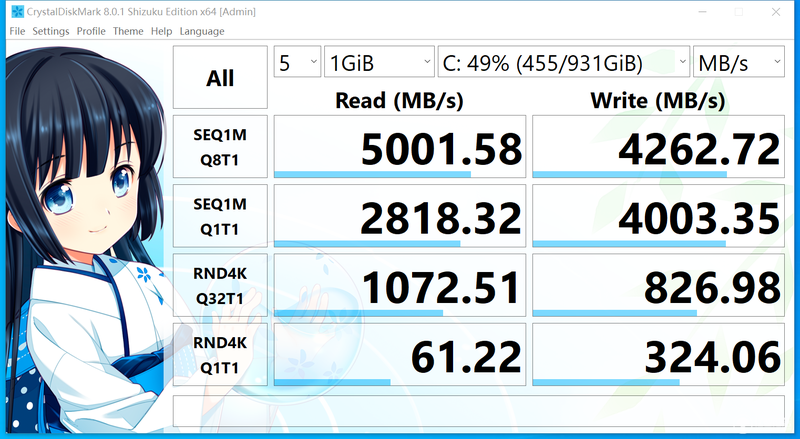Expand the drive selector showing C: 49%
This screenshot has width=800, height=439.
pos(564,62)
